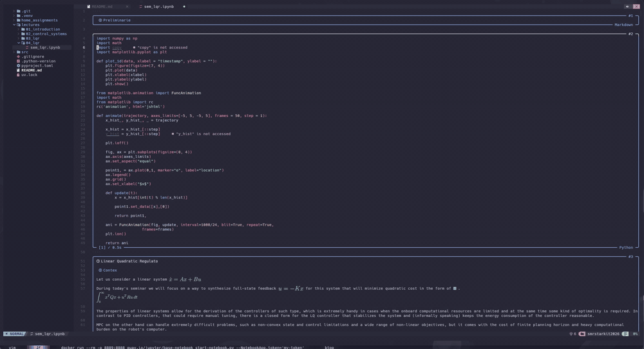Expand the 03_lqr chevron
This screenshot has height=349, width=644.
pyautogui.click(x=19, y=38)
